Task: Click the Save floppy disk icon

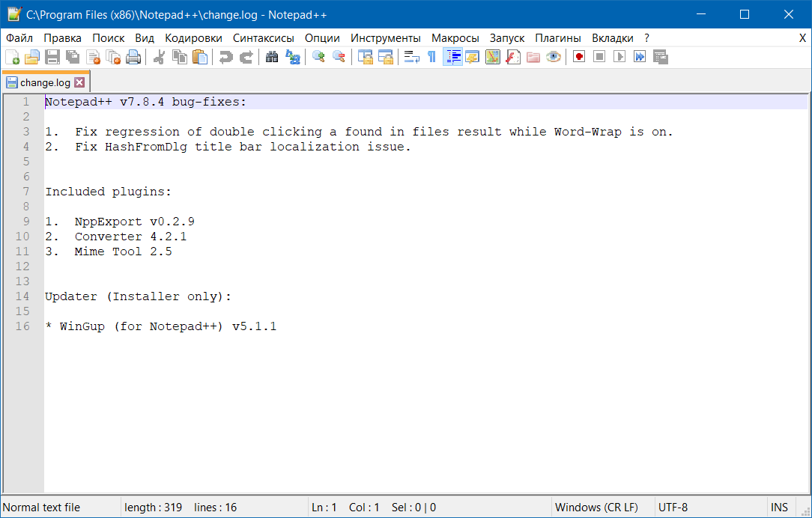Action: (x=52, y=57)
